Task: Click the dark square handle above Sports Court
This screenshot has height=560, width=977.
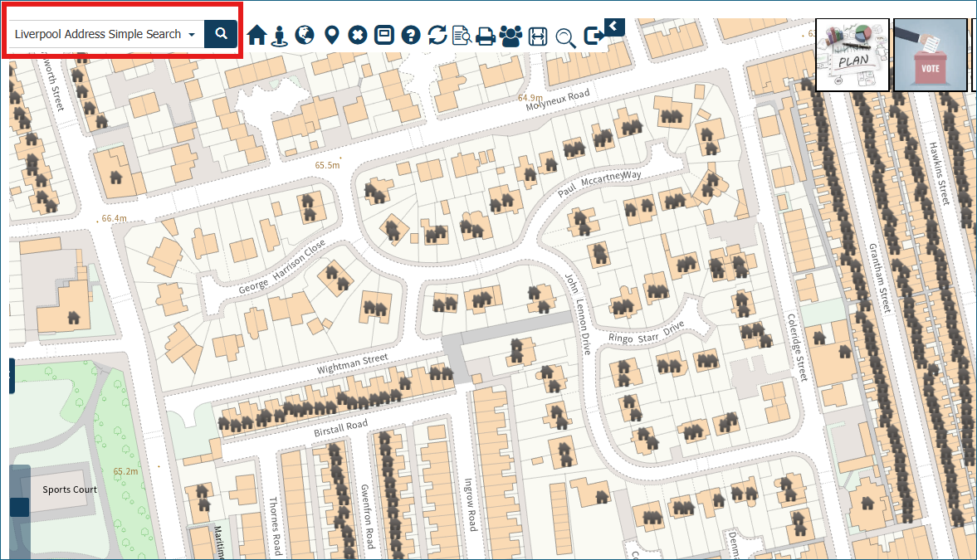Action: click(x=19, y=507)
